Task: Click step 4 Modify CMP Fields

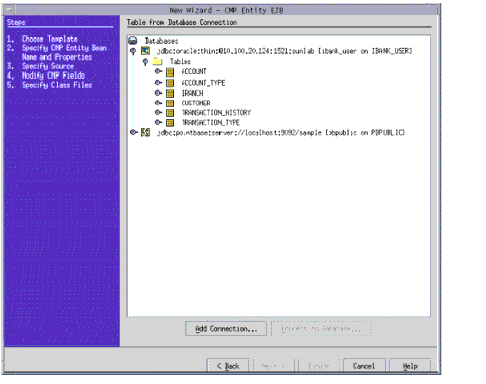Action: [53, 75]
